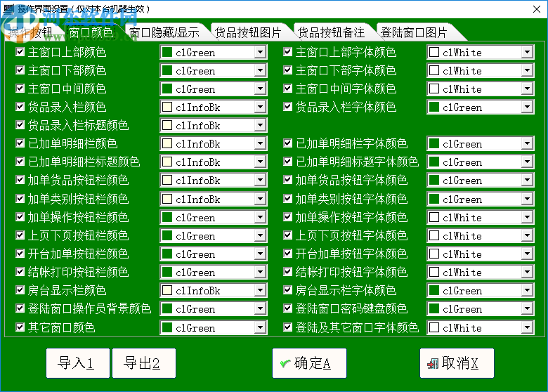
Task: Click clWhite value field for 加单操作按钮字体颜色
Action: pyautogui.click(x=481, y=217)
